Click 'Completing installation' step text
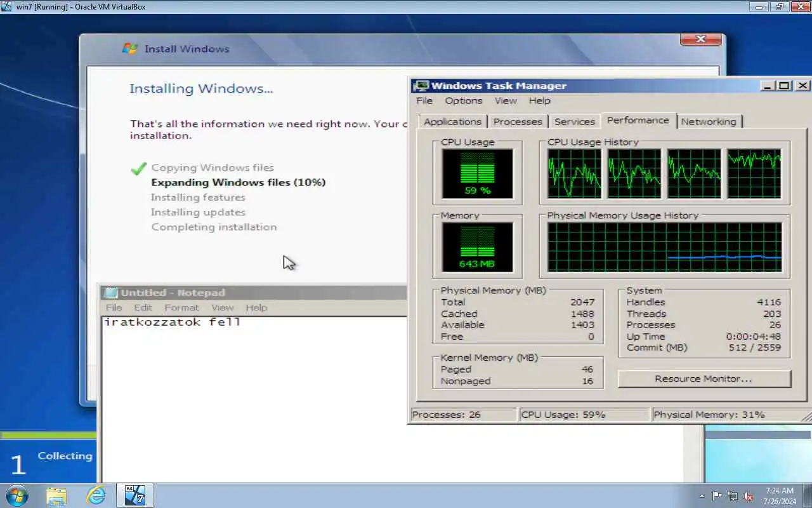This screenshot has width=812, height=508. (x=214, y=227)
